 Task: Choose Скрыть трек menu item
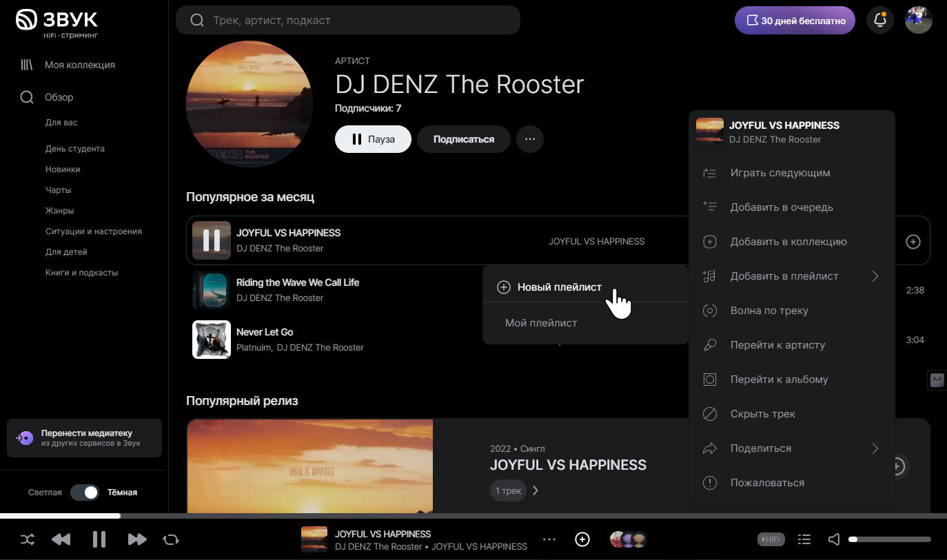pos(792,414)
